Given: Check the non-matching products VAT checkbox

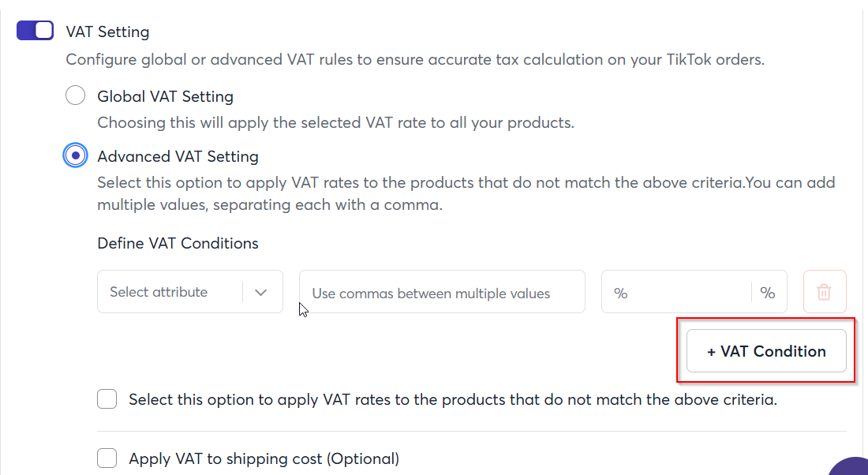Looking at the screenshot, I should click(x=107, y=398).
